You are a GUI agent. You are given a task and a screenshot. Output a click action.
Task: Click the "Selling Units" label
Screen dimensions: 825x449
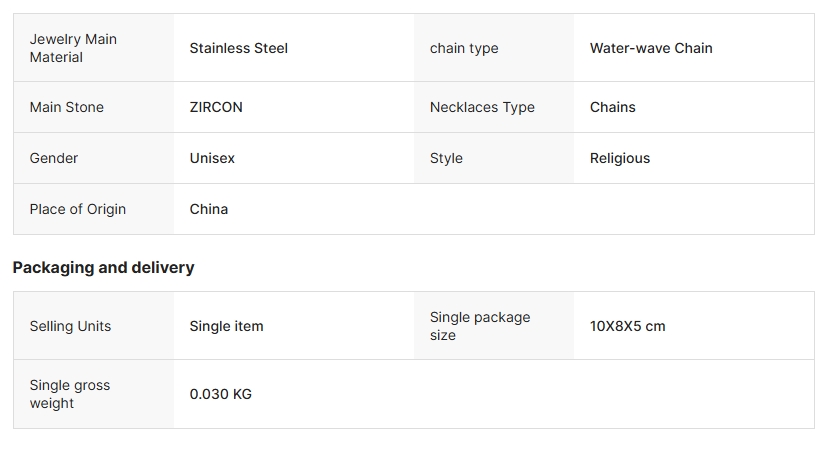[70, 326]
